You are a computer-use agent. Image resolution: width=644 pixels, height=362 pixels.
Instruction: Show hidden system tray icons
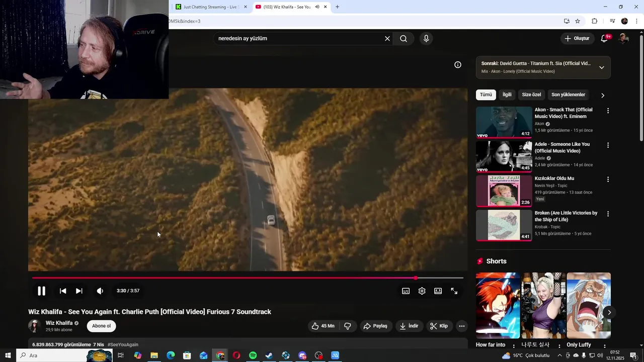(559, 355)
